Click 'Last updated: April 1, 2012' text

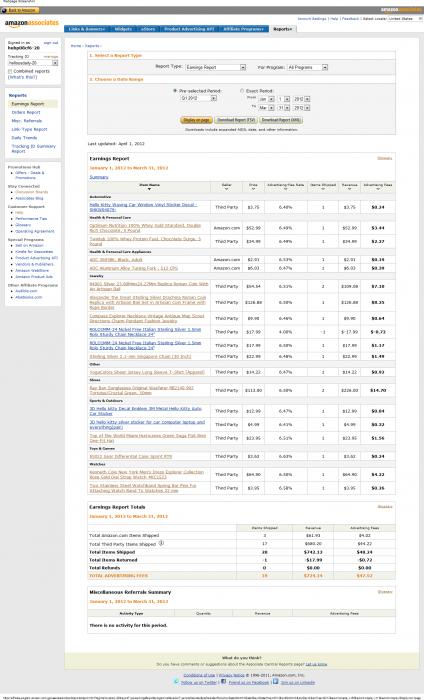tap(116, 144)
